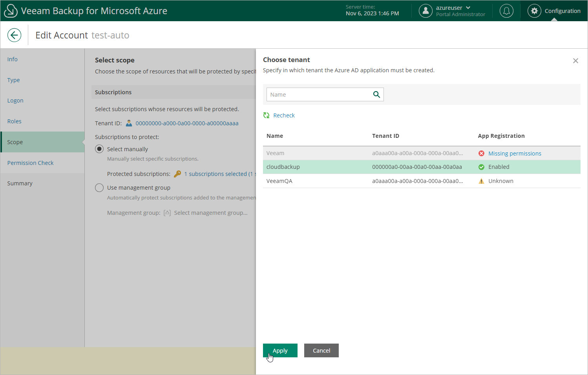Click the Unknown status text
588x375 pixels.
pyautogui.click(x=501, y=181)
